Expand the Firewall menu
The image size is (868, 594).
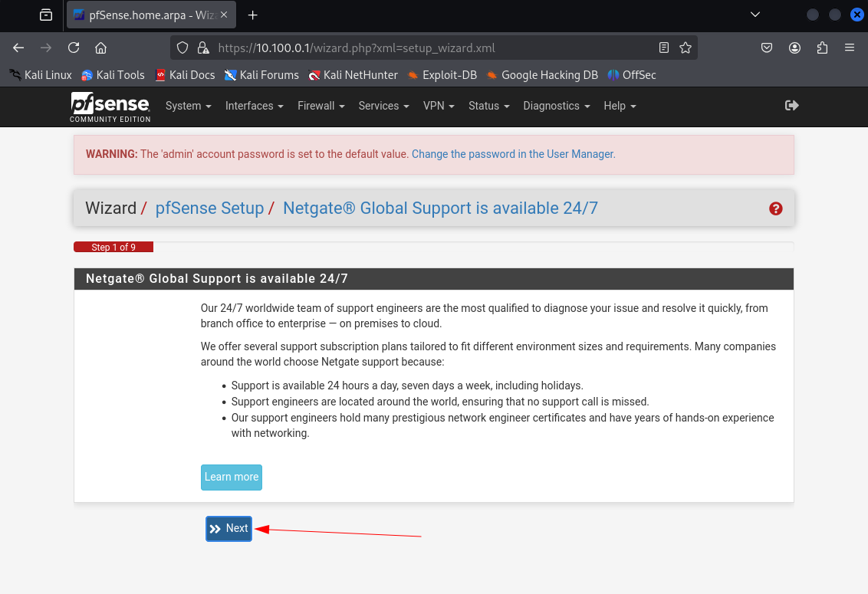[x=321, y=106]
